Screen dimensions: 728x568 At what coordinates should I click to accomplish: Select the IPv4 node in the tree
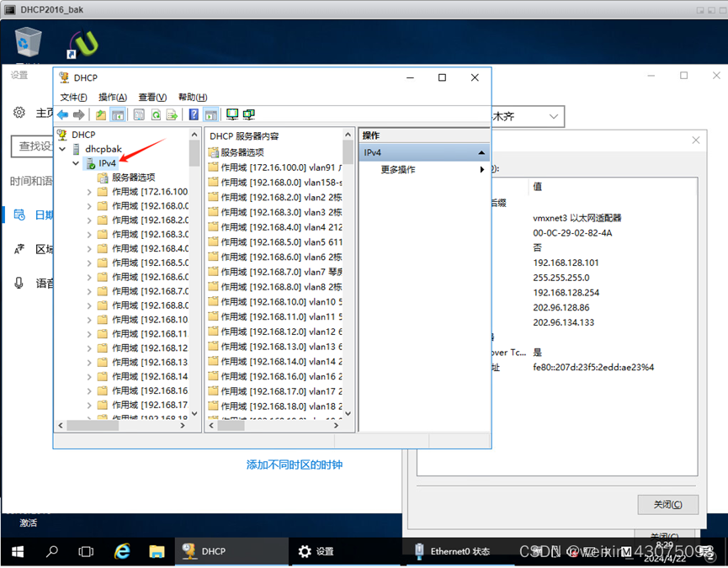[x=107, y=163]
